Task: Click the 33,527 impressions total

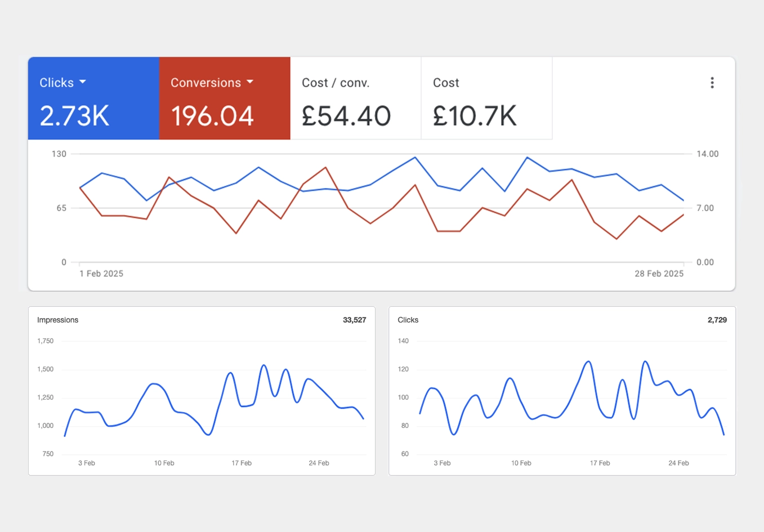Action: (355, 320)
